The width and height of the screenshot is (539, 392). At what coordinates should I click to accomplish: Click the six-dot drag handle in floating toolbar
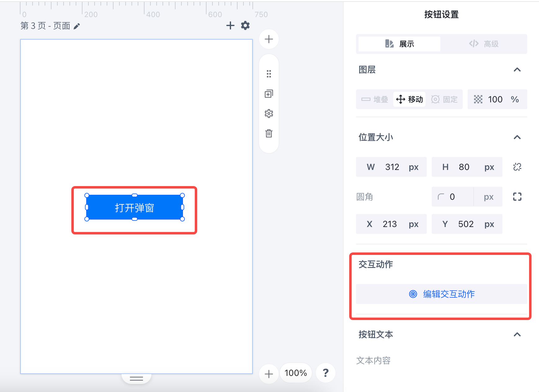[x=269, y=74]
